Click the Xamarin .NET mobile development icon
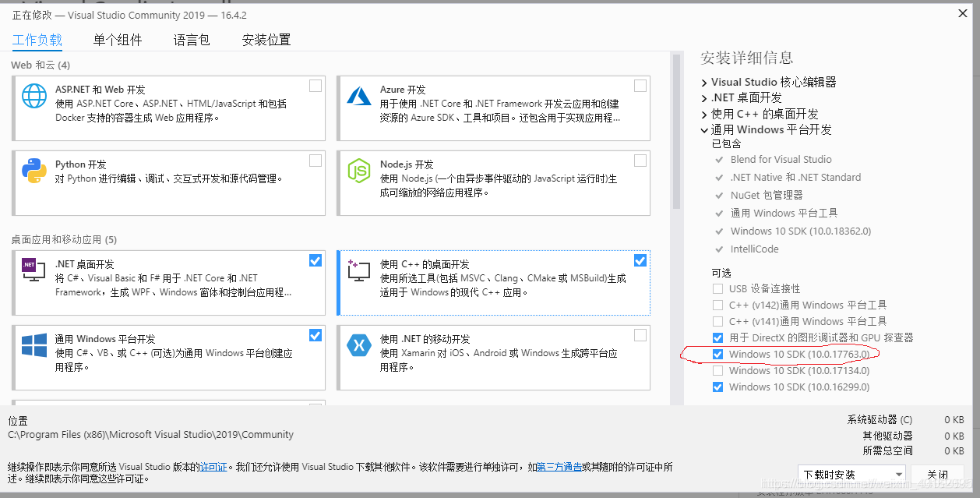980x498 pixels. pos(359,345)
